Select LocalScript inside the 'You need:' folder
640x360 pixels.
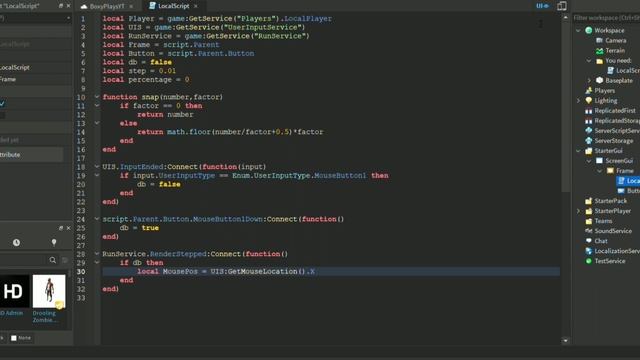pyautogui.click(x=623, y=71)
